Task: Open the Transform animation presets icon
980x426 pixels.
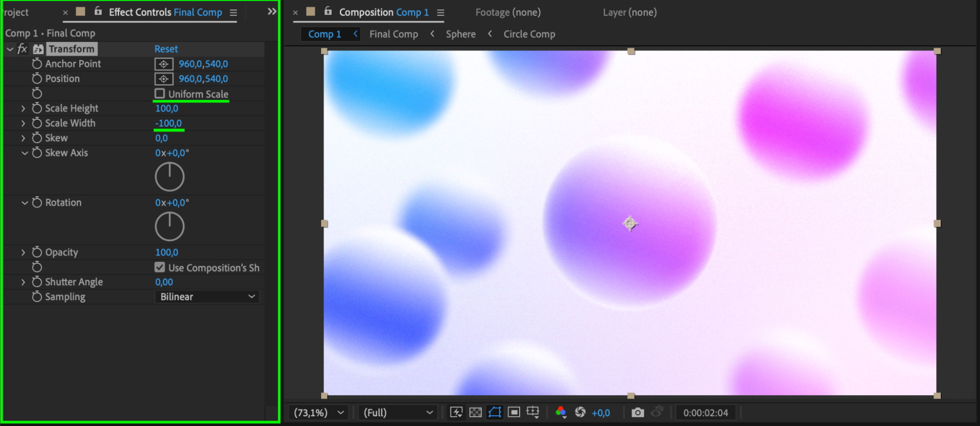Action: (38, 49)
